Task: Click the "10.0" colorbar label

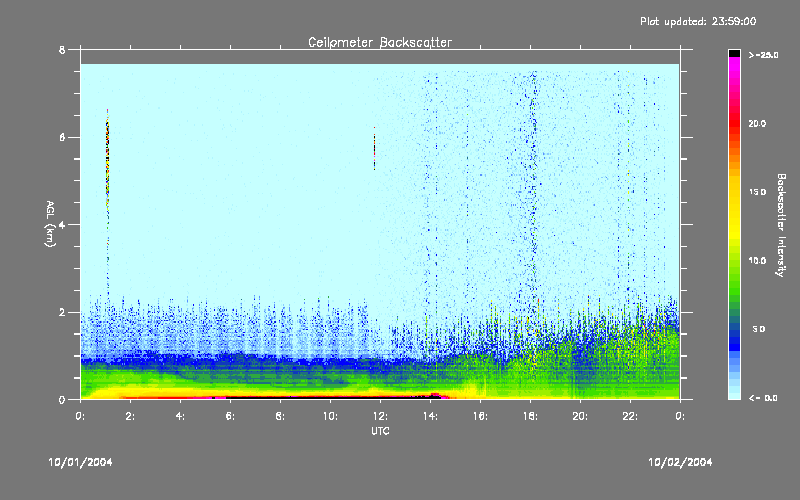Action: click(757, 261)
